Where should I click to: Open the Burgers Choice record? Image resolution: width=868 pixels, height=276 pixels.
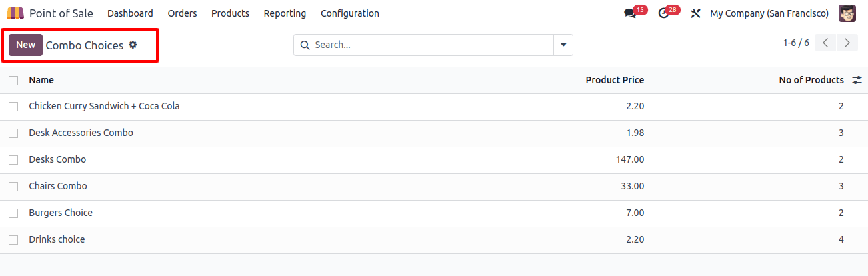[61, 213]
